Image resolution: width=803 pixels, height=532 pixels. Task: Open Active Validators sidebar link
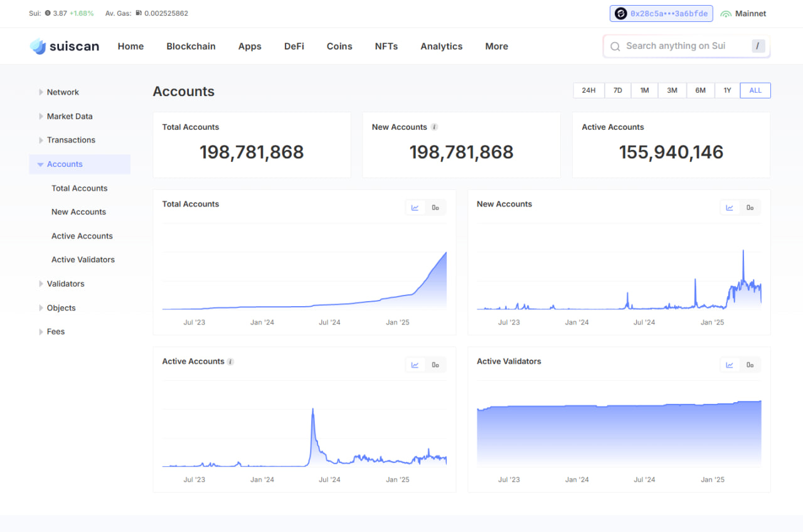click(83, 260)
